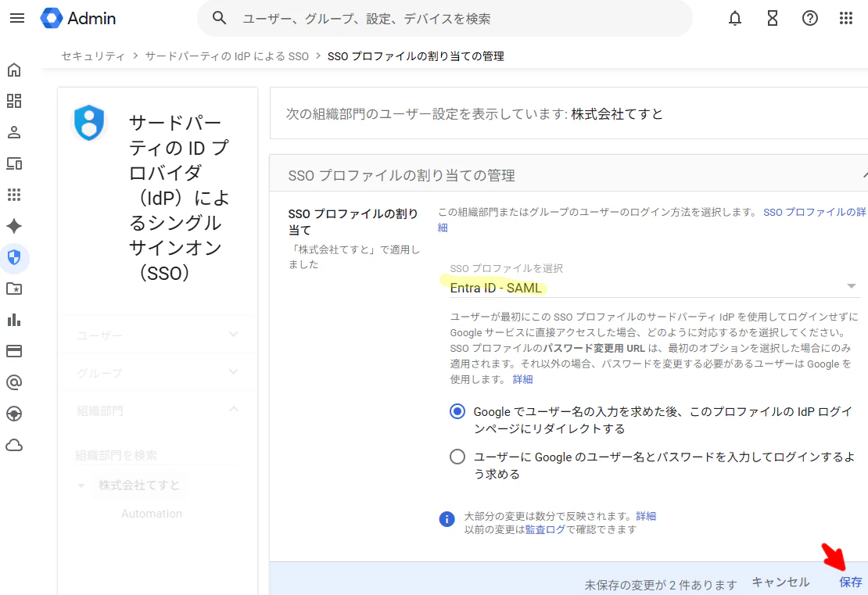Open the Security shield sidebar icon
The width and height of the screenshot is (868, 595).
click(14, 257)
